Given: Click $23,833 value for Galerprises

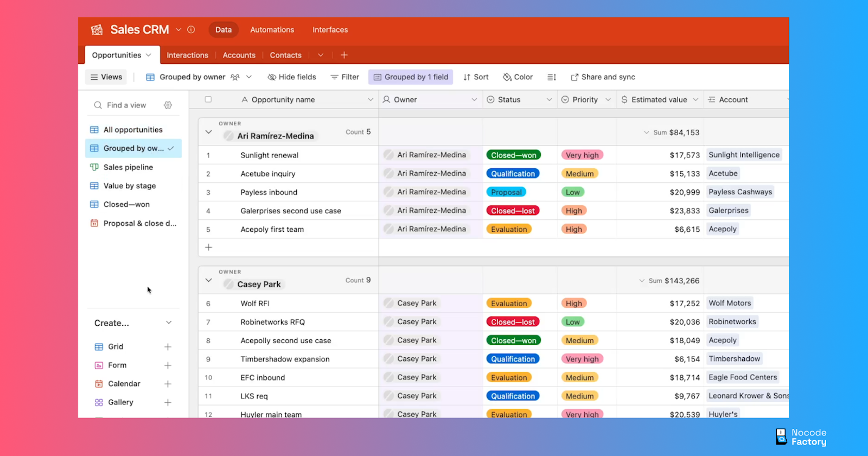Looking at the screenshot, I should pos(685,211).
